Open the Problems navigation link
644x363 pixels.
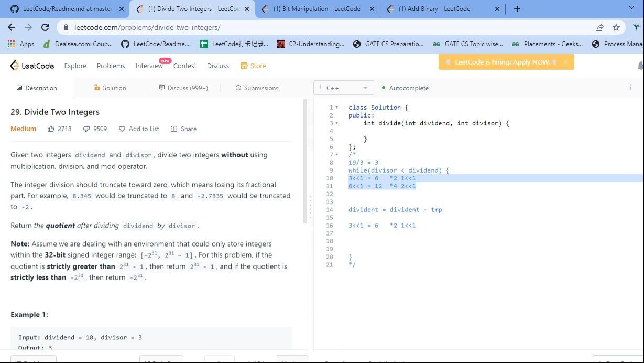point(111,66)
